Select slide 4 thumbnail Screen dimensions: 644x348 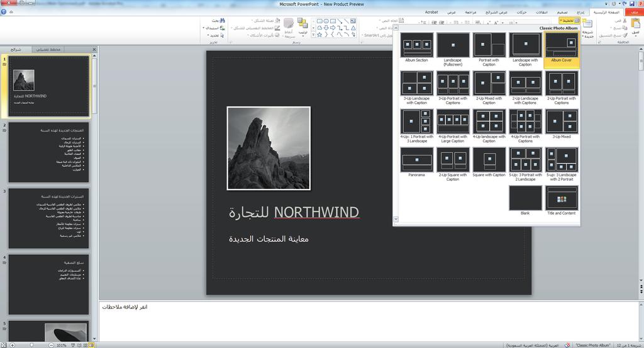pos(48,284)
